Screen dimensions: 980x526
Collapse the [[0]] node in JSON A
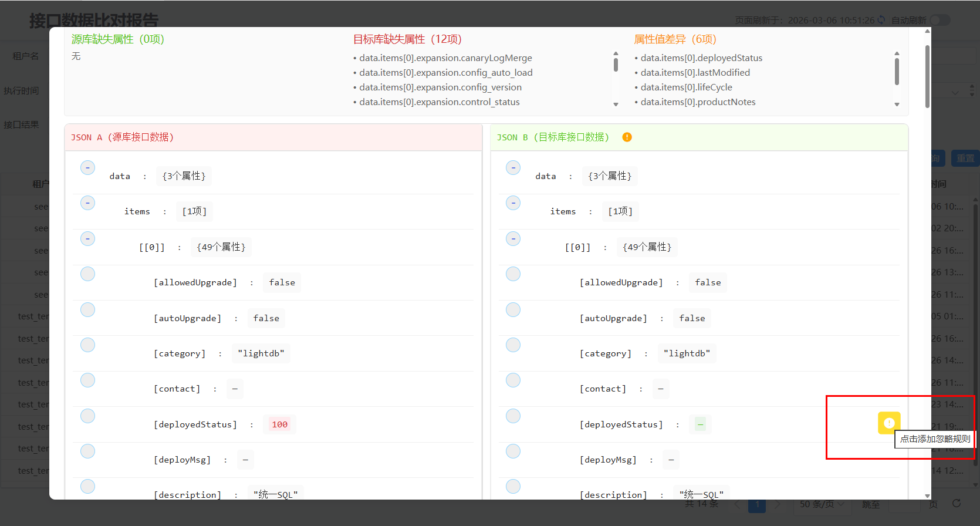(x=87, y=239)
